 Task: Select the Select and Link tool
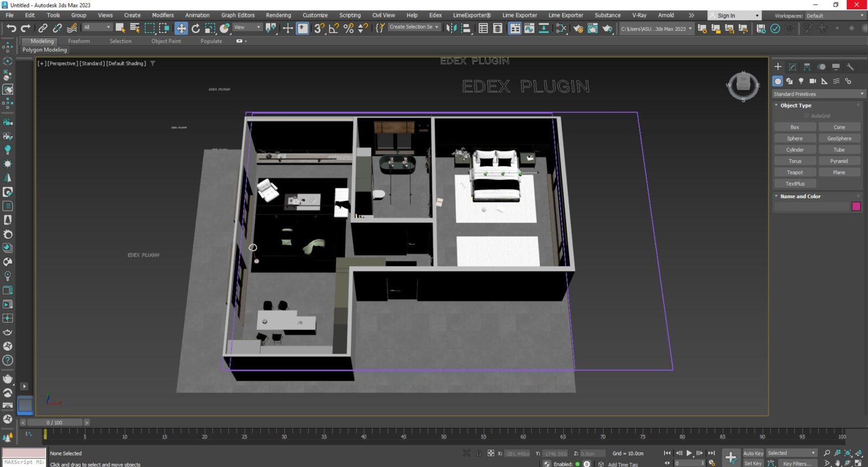42,28
